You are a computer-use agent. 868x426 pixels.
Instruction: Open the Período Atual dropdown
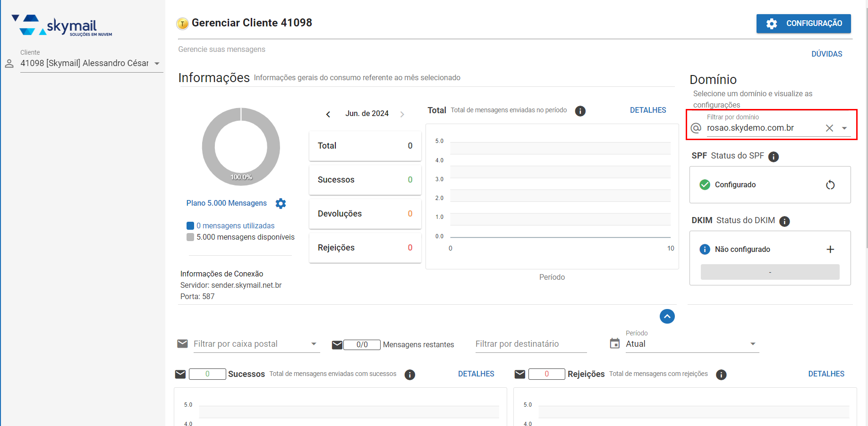[x=692, y=344]
